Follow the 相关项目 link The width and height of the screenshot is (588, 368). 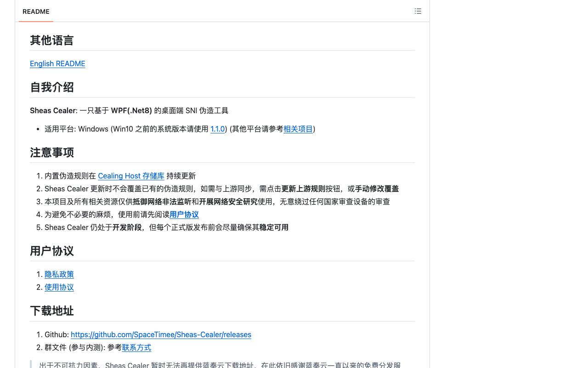[298, 129]
